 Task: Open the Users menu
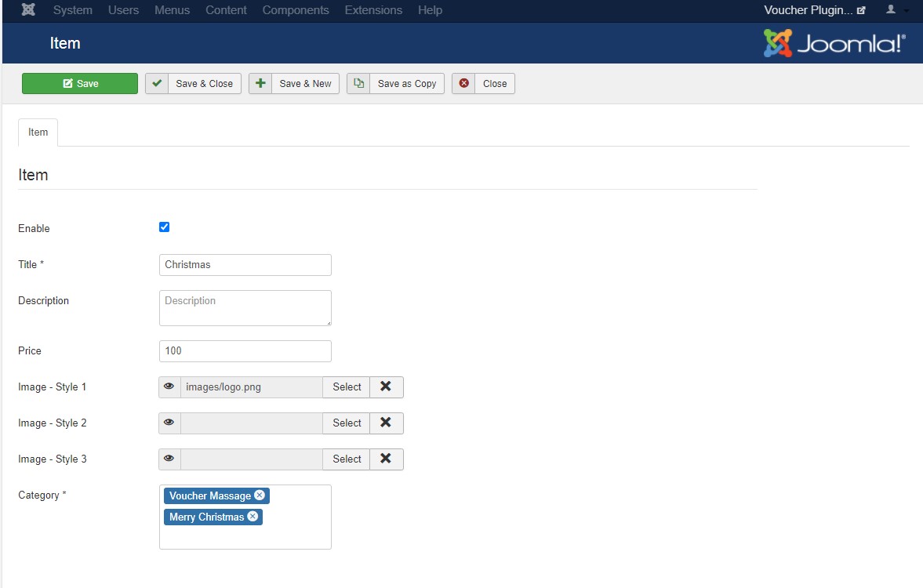pos(123,10)
